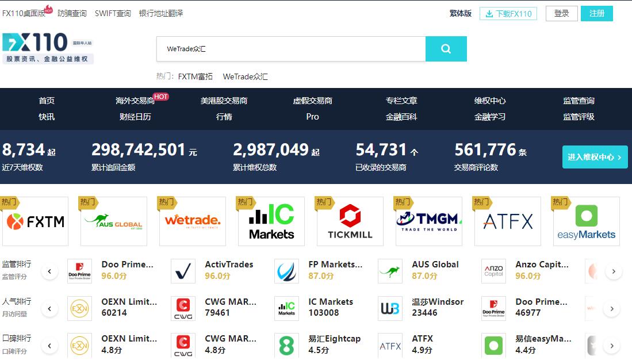This screenshot has height=364, width=632.
Task: Click 温莎Windsor logo icon
Action: click(x=390, y=308)
